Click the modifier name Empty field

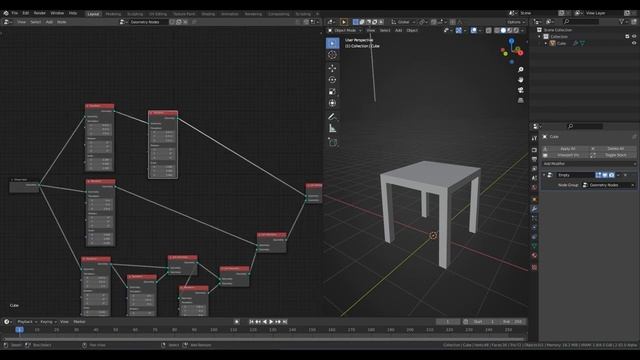click(x=575, y=175)
